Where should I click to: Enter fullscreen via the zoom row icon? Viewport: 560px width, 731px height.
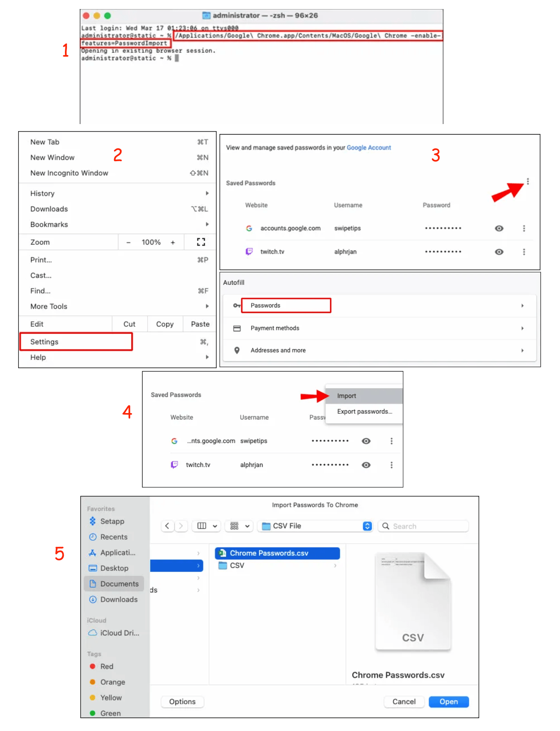(201, 242)
